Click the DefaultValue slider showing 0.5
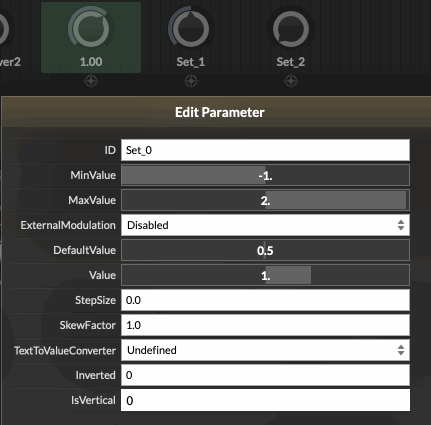The height and width of the screenshot is (425, 431). [265, 250]
